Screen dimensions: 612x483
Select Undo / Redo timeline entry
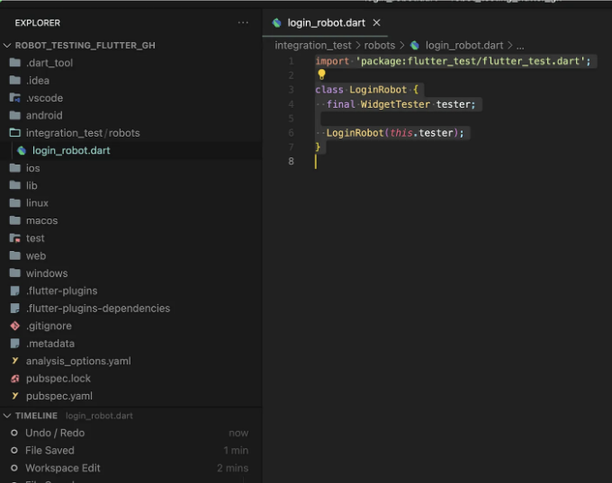(131, 433)
